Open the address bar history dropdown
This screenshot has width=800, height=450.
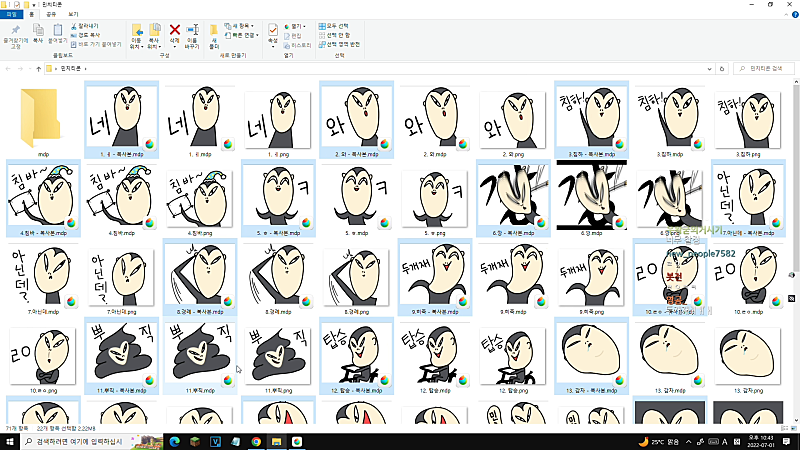coord(709,69)
